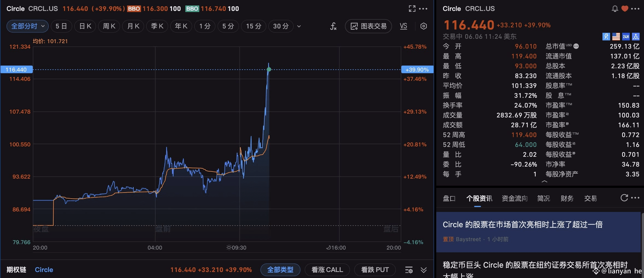Click the US flag market badge

[x=616, y=36]
